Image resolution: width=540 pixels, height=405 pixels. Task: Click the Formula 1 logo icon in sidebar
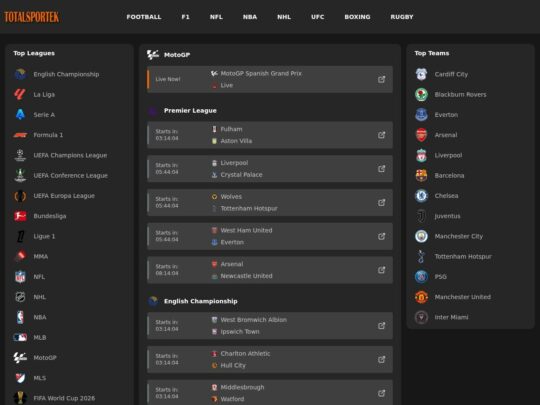click(20, 135)
